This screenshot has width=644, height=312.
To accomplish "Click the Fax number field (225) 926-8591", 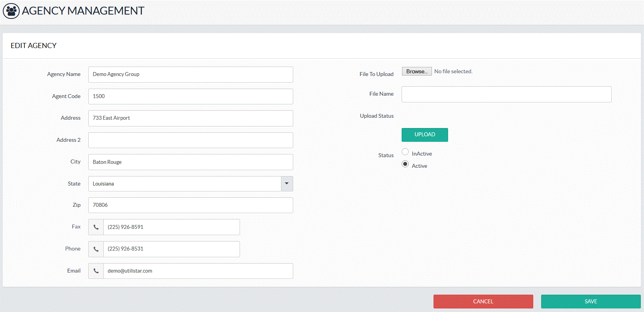I will click(x=171, y=227).
